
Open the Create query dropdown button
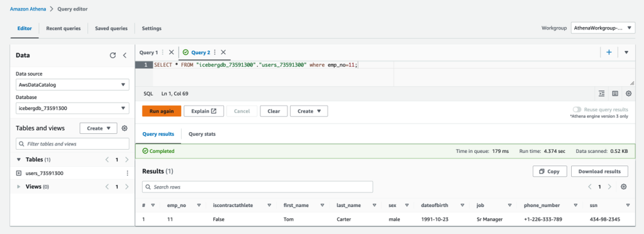(x=309, y=111)
